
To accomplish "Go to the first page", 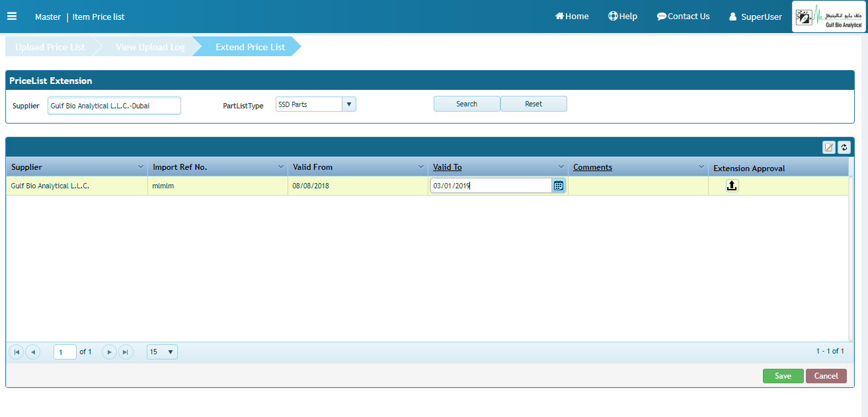I will point(16,352).
